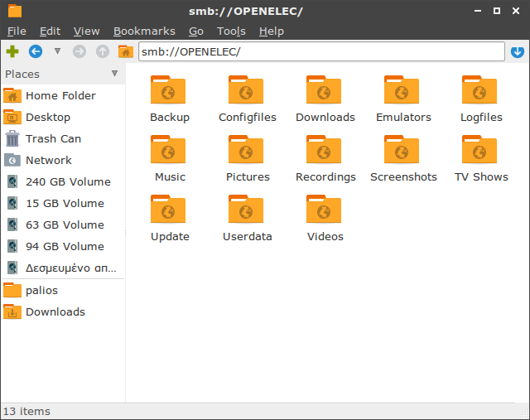
Task: Select Home Folder in Places
Action: [63, 96]
